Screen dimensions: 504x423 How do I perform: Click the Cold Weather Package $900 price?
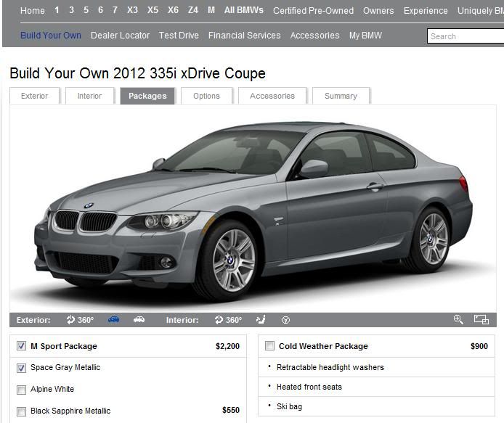pyautogui.click(x=479, y=346)
